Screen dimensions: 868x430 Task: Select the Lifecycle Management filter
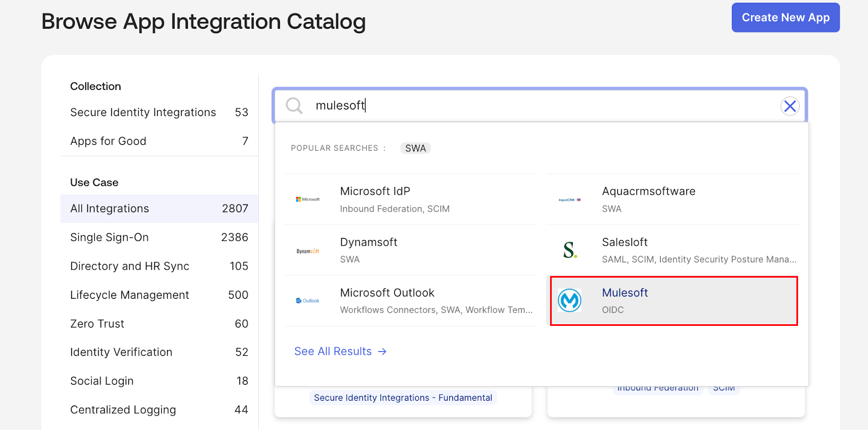pos(159,295)
